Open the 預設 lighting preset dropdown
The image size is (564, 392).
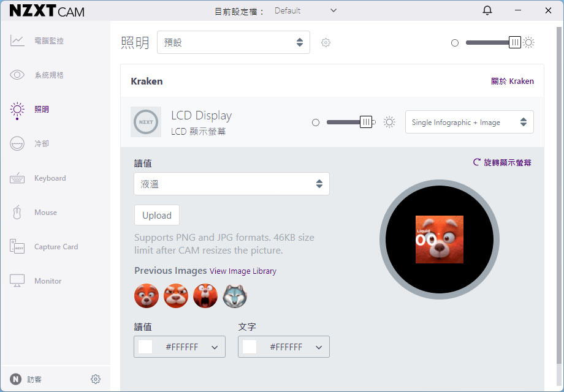click(234, 42)
